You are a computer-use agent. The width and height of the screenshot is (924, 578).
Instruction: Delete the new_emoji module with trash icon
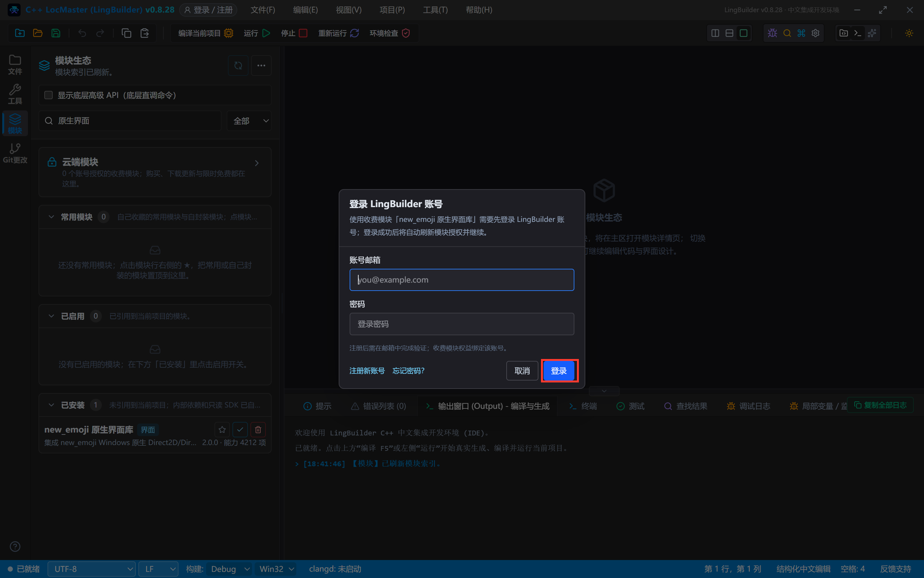[258, 430]
